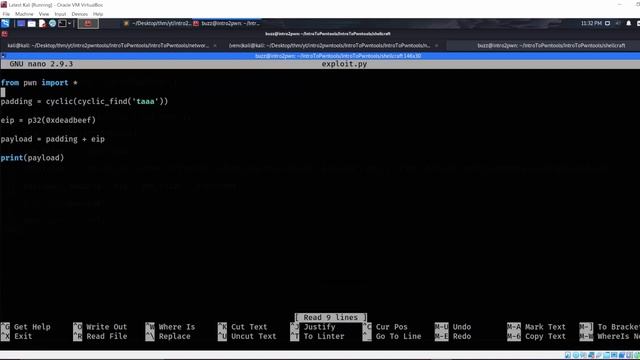Click the Redo shortcut in nano

[453, 336]
